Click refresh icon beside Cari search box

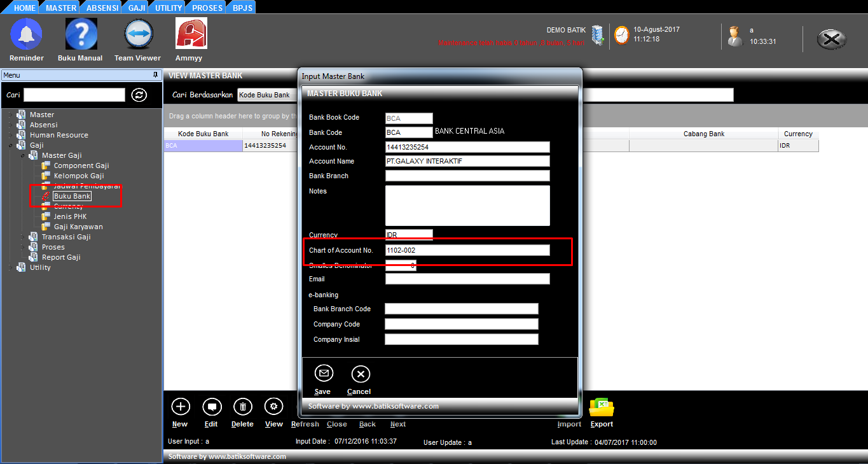coord(139,95)
